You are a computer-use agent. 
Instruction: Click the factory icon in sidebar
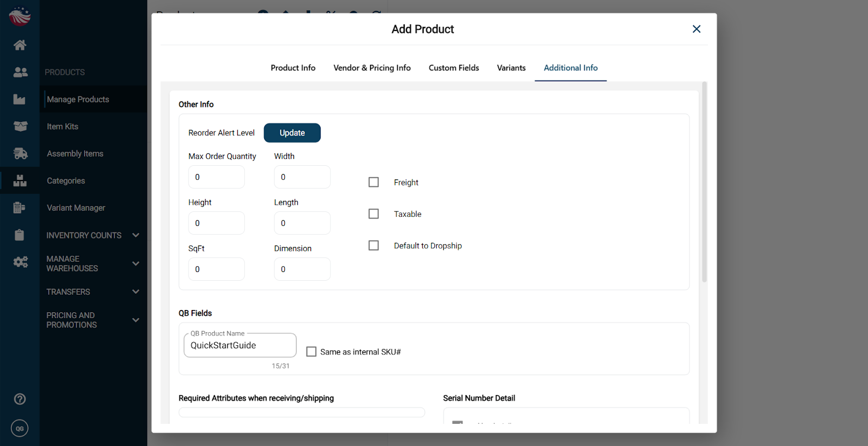coord(20,99)
